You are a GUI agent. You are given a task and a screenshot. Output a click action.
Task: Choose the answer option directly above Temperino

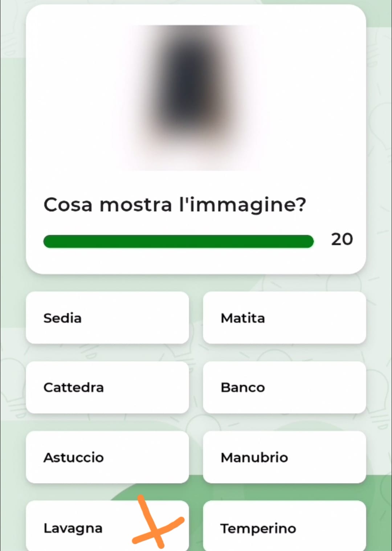coord(284,457)
